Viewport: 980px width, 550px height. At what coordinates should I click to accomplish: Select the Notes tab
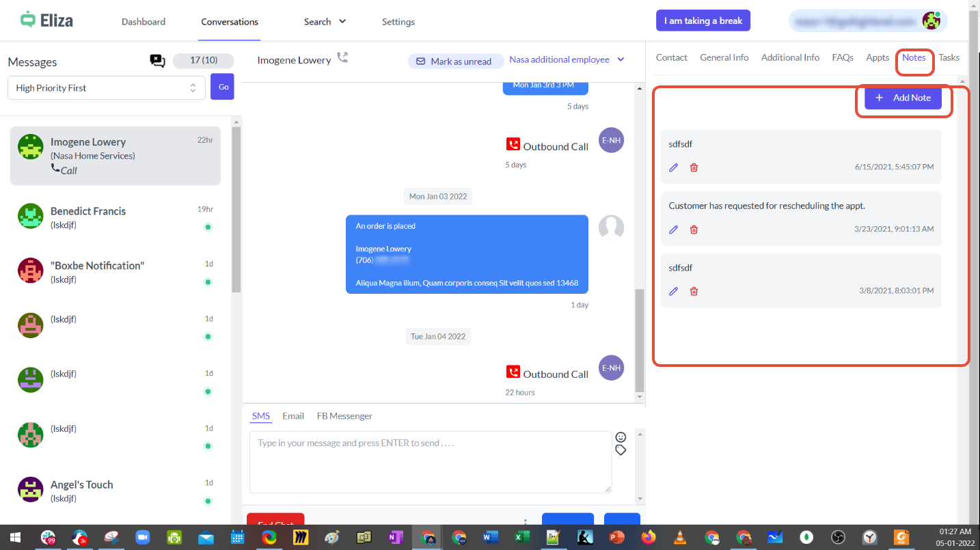pos(914,57)
